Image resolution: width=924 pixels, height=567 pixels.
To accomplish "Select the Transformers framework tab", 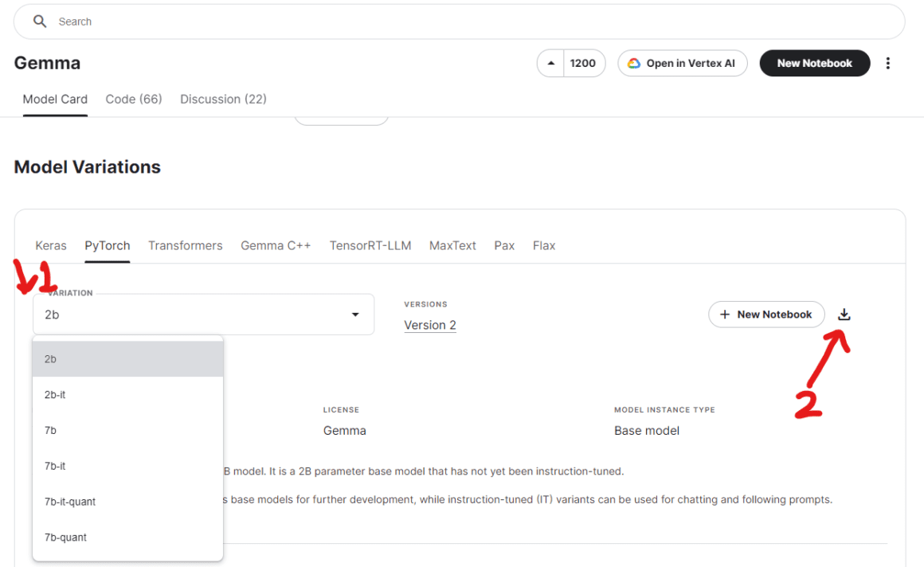I will tap(185, 245).
